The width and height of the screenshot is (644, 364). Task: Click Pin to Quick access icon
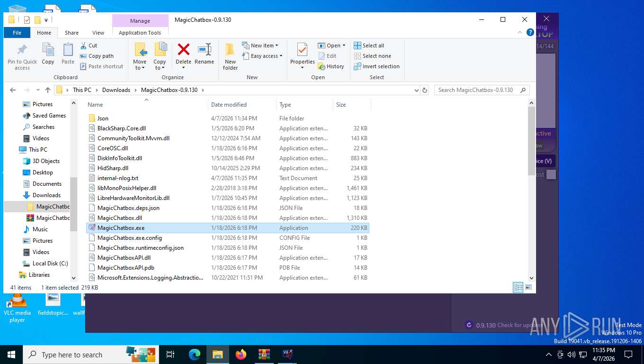[x=22, y=49]
